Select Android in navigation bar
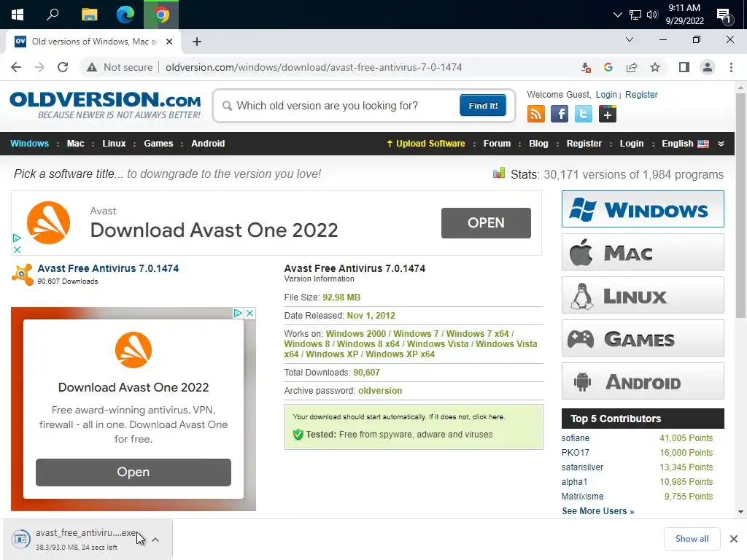The image size is (747, 560). (208, 144)
